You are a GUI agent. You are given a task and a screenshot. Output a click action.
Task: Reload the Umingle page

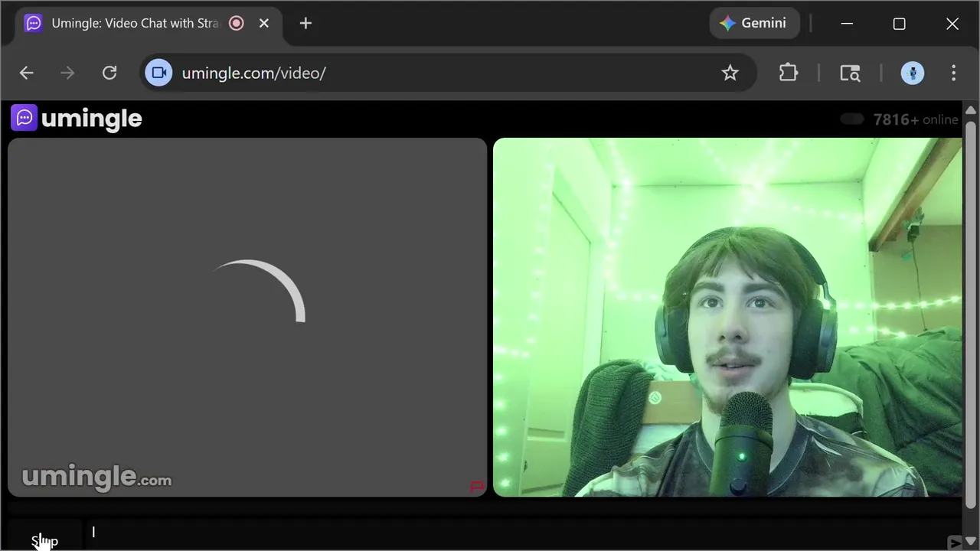[109, 73]
